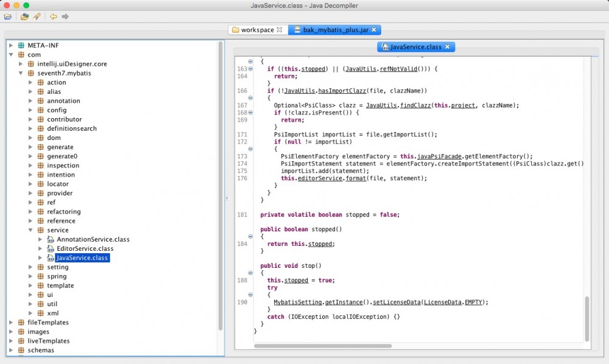Close the workspace tab
Screen dimensions: 609x364
(280, 30)
